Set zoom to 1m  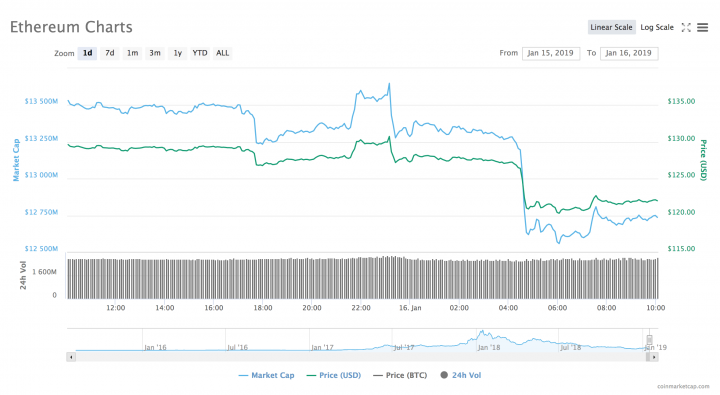[132, 53]
